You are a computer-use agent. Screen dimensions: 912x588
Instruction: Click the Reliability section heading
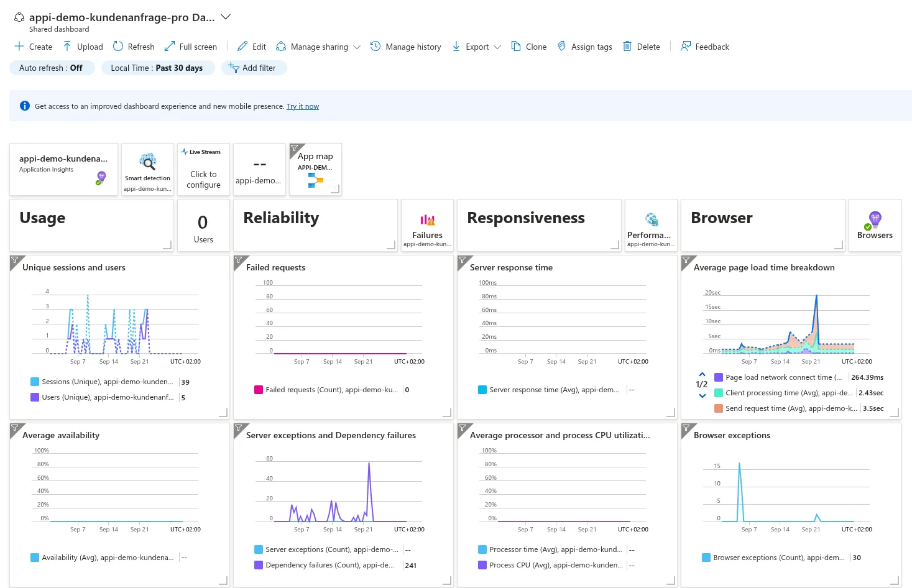[281, 218]
